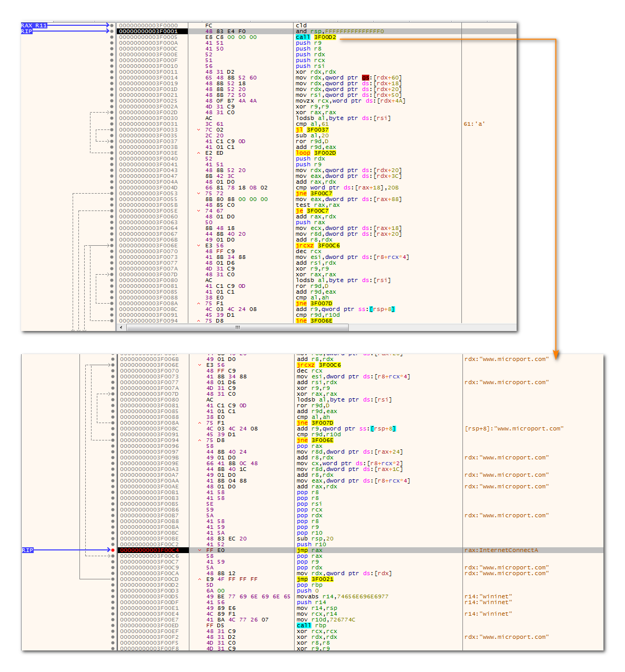Disable the red breakpoint at 3F00C4
Viewport: 625px width, 672px height.
[x=113, y=550]
